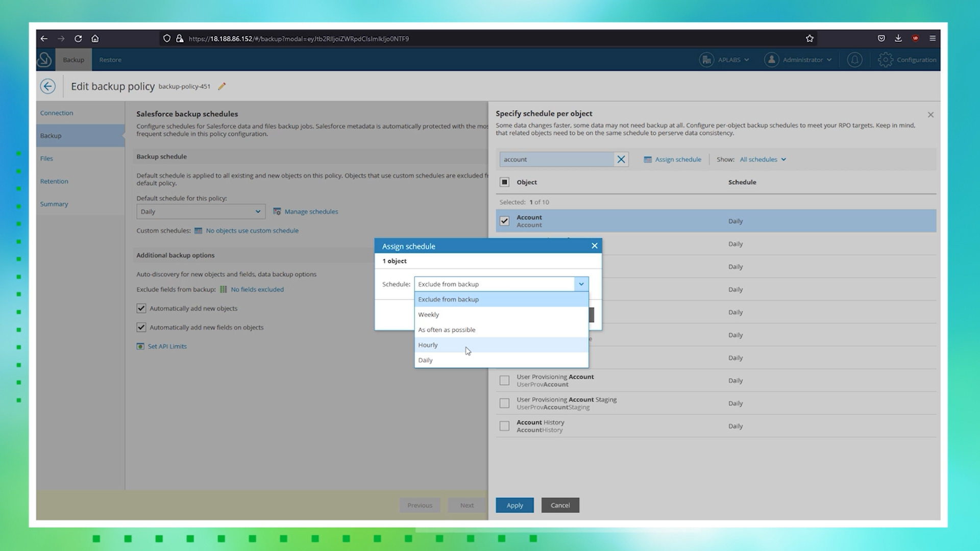980x551 pixels.
Task: Toggle Automatically add new objects
Action: (x=141, y=308)
